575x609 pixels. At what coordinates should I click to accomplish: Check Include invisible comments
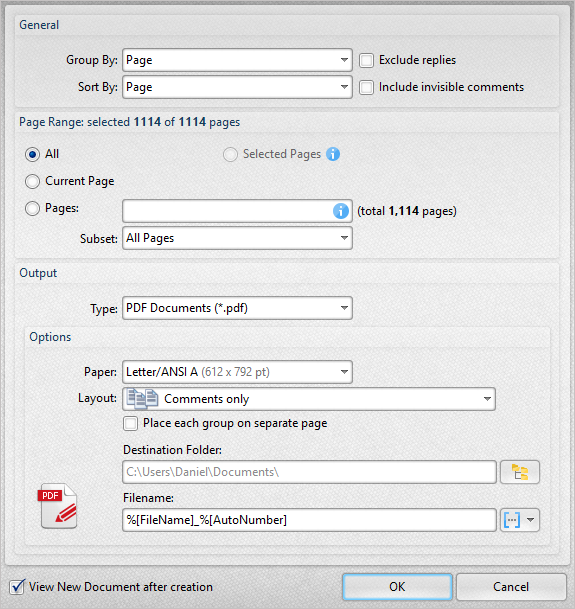(366, 87)
